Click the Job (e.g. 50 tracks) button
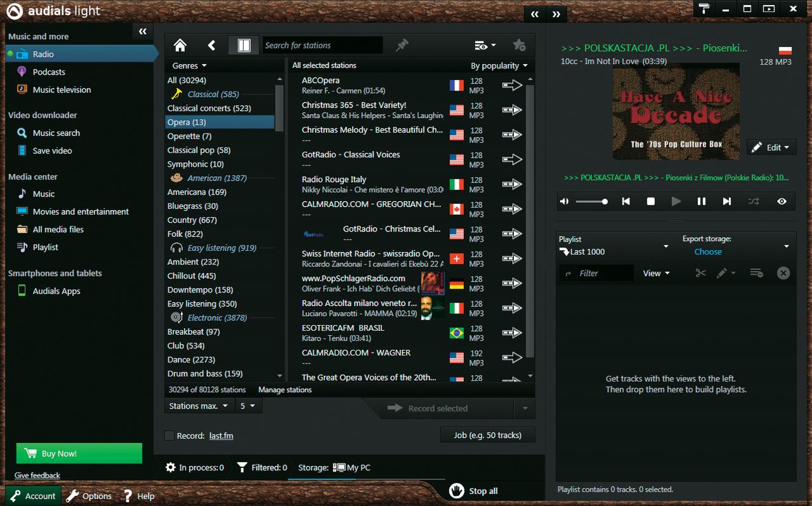 tap(487, 435)
